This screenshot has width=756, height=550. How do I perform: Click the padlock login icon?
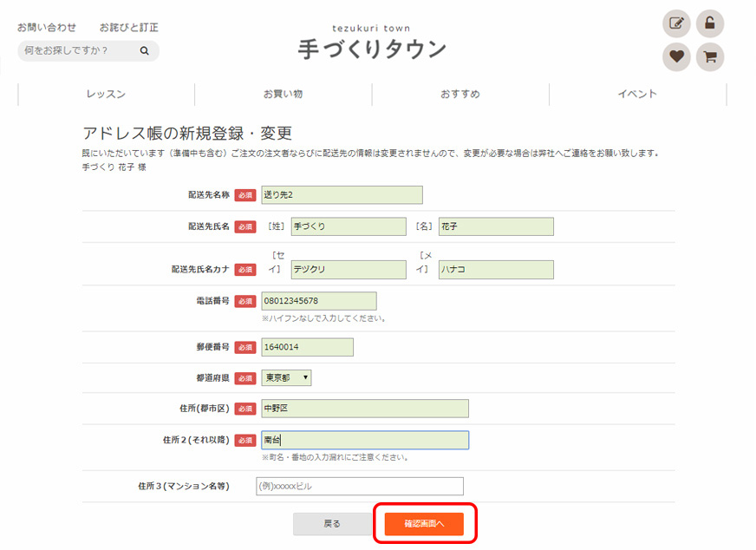[709, 23]
